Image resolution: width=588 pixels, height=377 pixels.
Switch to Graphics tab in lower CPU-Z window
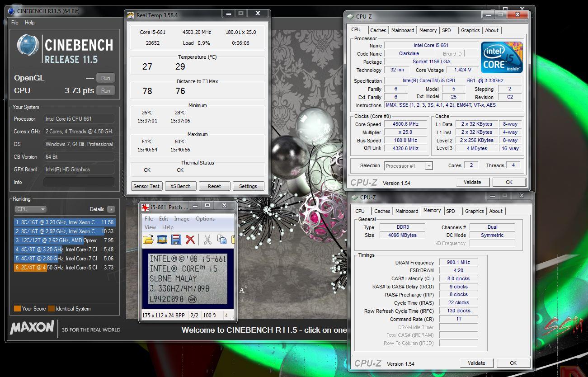click(x=474, y=211)
